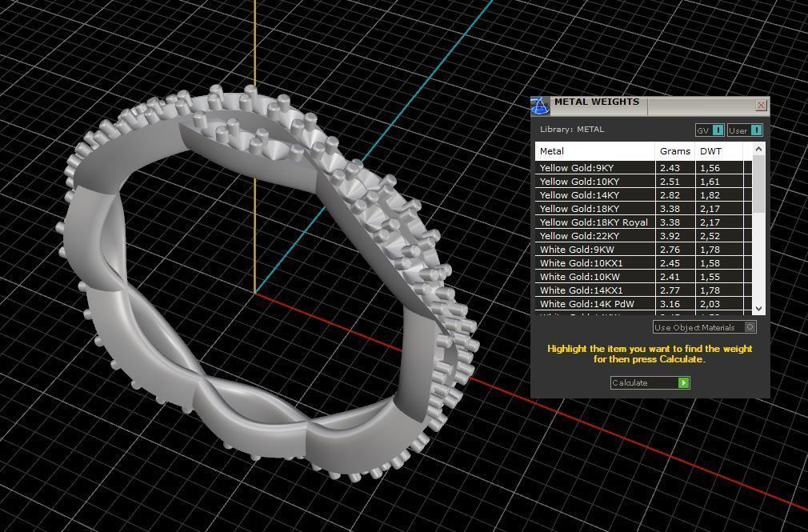This screenshot has height=532, width=808.
Task: Toggle the User library switch
Action: pyautogui.click(x=745, y=130)
